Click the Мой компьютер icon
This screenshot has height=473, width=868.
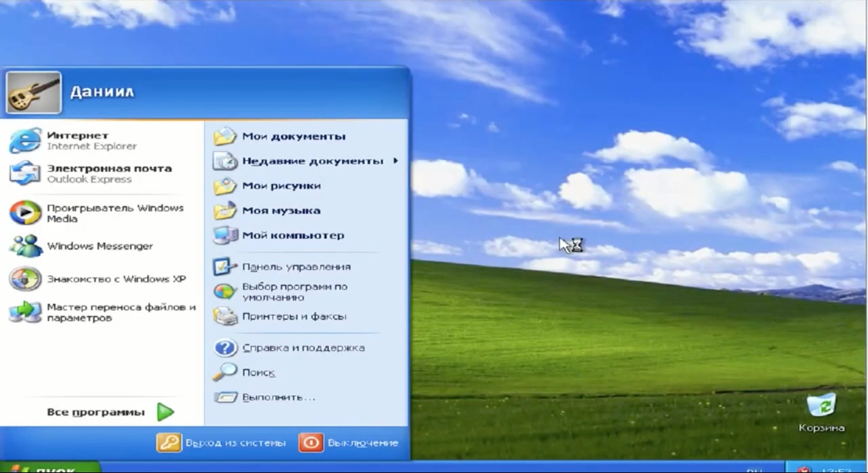[225, 235]
